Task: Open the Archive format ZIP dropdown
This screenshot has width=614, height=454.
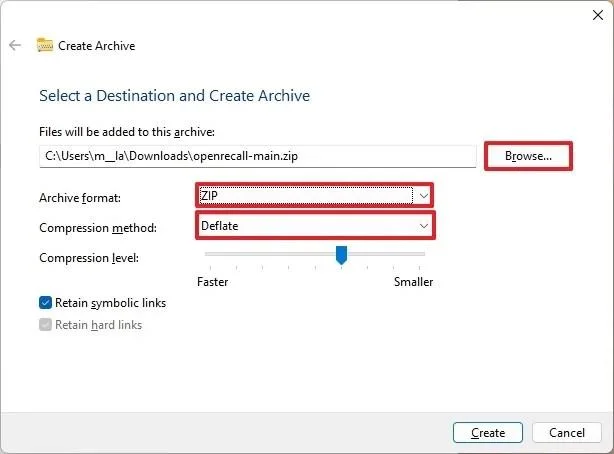Action: pos(314,195)
